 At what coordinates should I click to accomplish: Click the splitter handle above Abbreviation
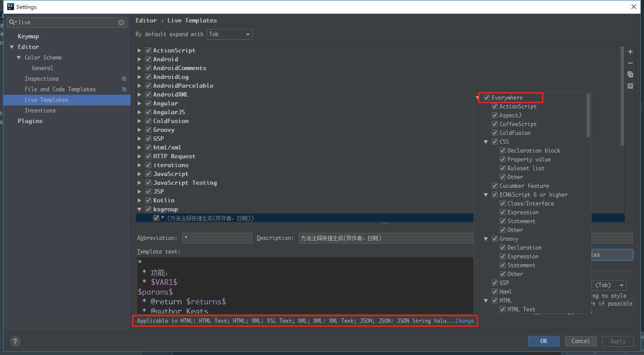coord(385,224)
